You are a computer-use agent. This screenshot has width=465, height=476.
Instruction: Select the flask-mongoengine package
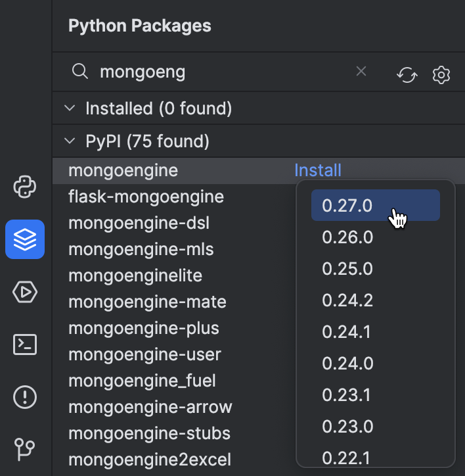146,197
